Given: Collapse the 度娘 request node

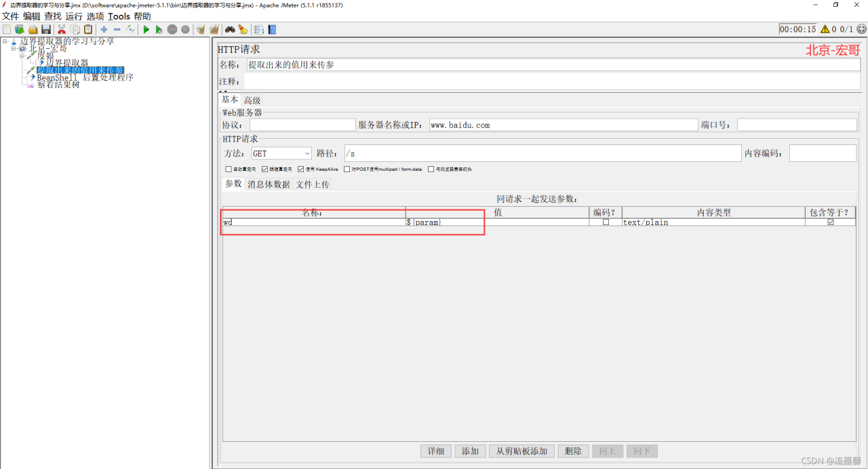Looking at the screenshot, I should 22,56.
